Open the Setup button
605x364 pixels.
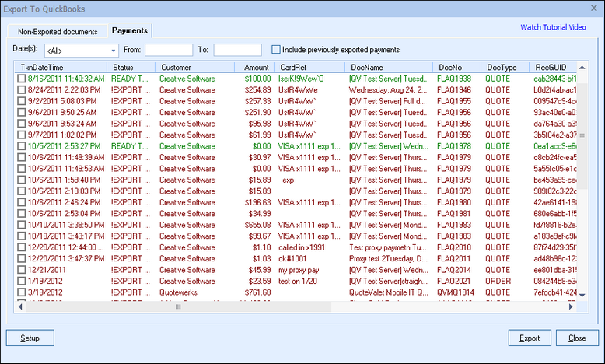point(30,338)
